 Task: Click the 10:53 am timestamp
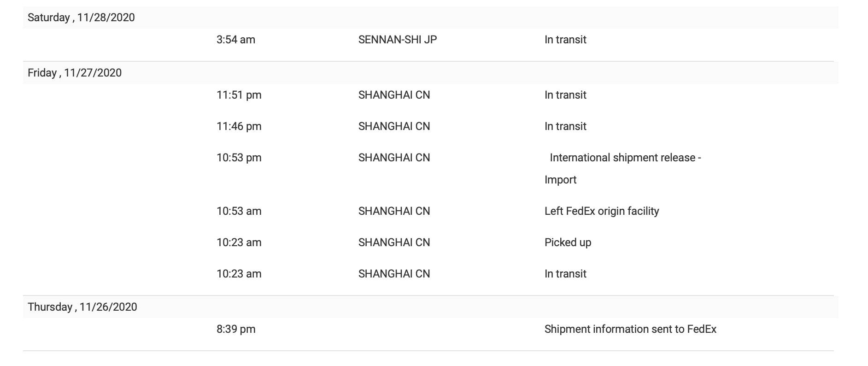pyautogui.click(x=239, y=211)
